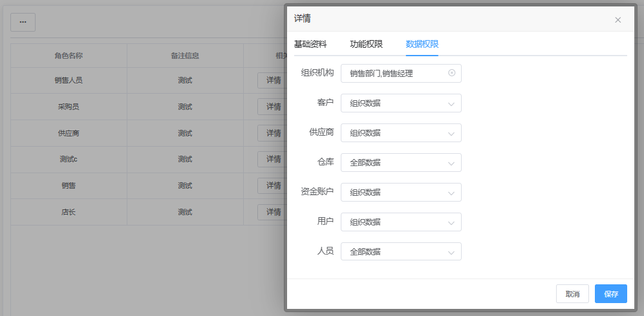
Task: Clear the 组织机构 field with circle-x icon
Action: click(451, 73)
